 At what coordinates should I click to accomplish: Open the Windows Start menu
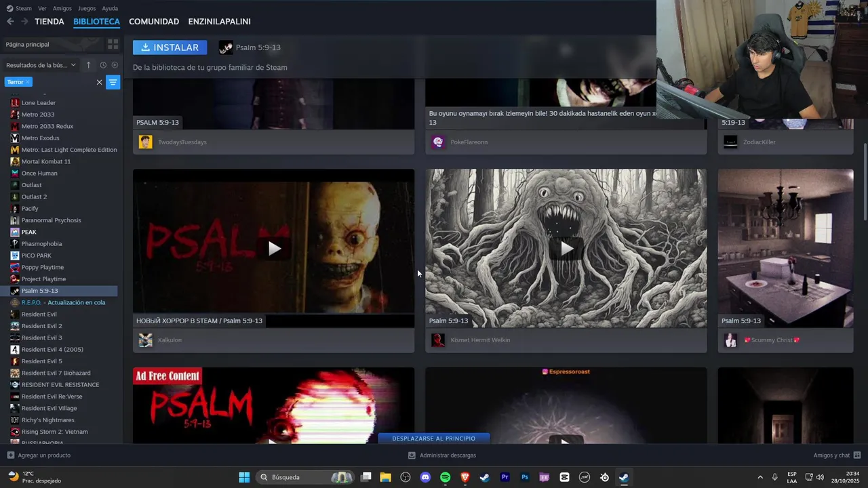tap(244, 477)
